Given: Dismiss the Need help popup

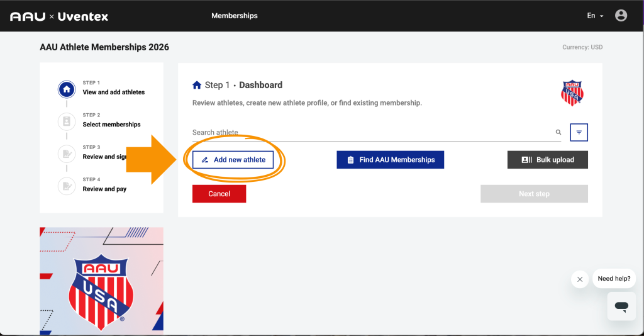Looking at the screenshot, I should pyautogui.click(x=580, y=279).
